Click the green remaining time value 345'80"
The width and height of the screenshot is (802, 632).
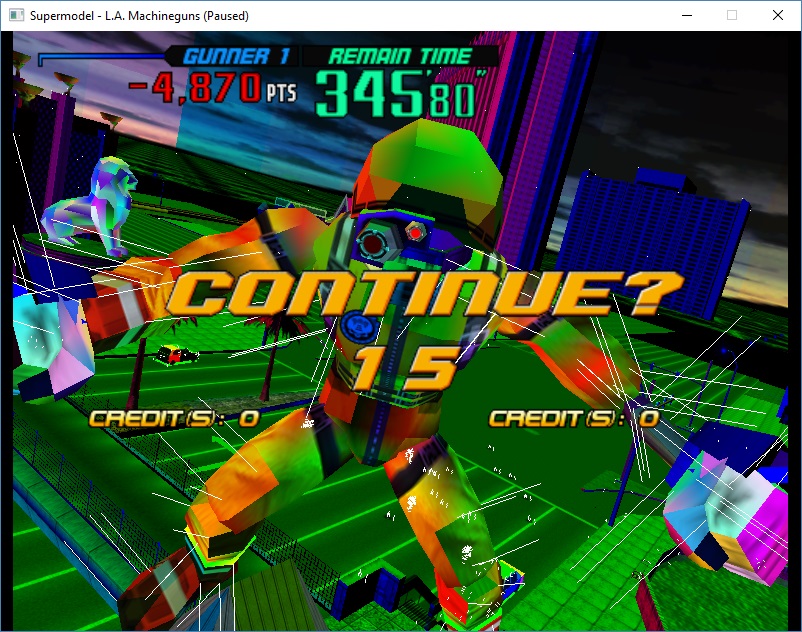pyautogui.click(x=399, y=94)
